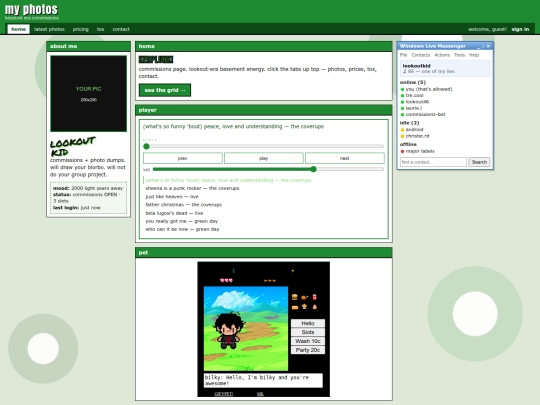Click the idle (2) group header
The height and width of the screenshot is (405, 540).
pyautogui.click(x=409, y=123)
